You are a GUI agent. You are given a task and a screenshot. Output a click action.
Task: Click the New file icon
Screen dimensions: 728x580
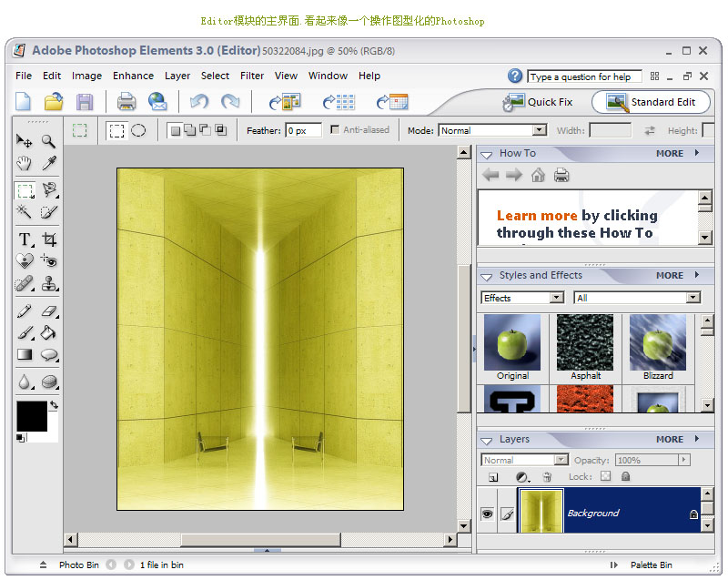(24, 101)
